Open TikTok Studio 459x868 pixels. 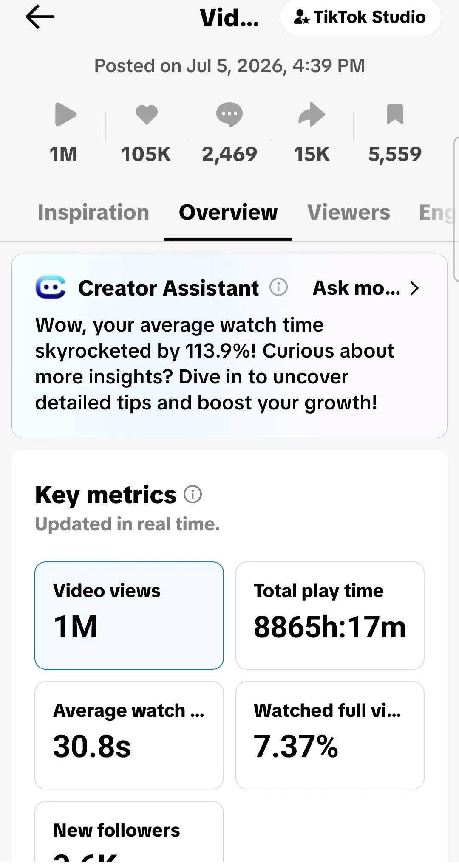point(360,17)
